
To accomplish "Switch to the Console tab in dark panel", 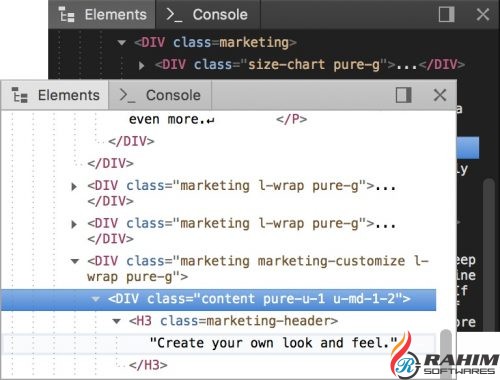I will click(207, 14).
